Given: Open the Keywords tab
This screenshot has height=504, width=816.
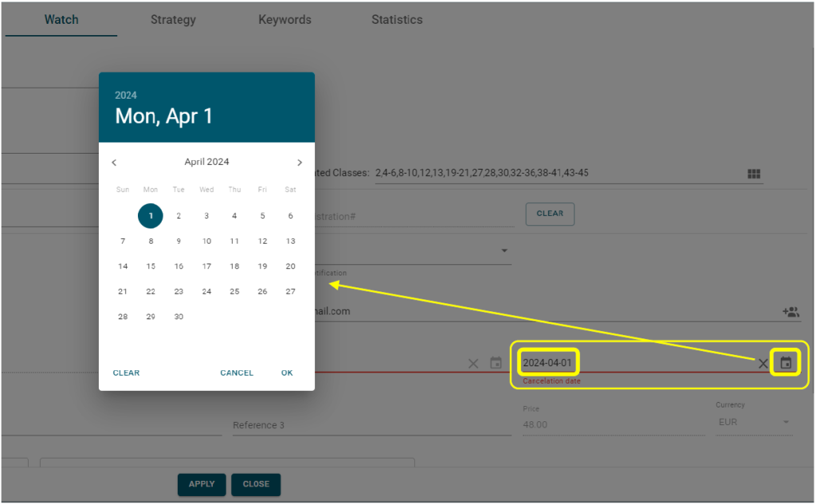Looking at the screenshot, I should [284, 20].
